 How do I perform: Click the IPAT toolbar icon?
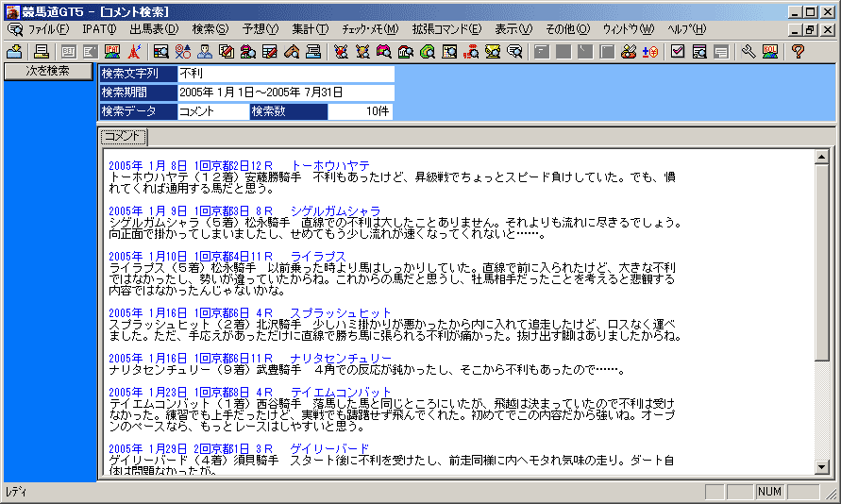point(112,51)
